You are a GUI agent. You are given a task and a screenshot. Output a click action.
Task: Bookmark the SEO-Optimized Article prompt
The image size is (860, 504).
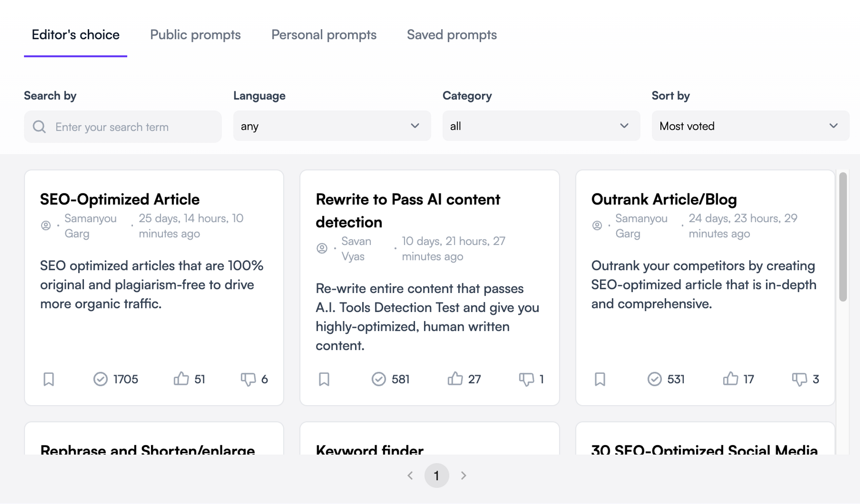(x=49, y=379)
